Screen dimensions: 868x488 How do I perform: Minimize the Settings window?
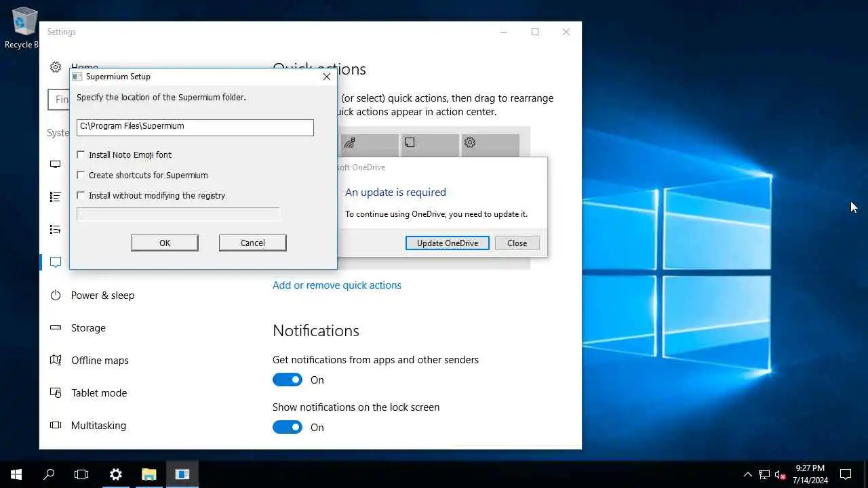pos(504,32)
